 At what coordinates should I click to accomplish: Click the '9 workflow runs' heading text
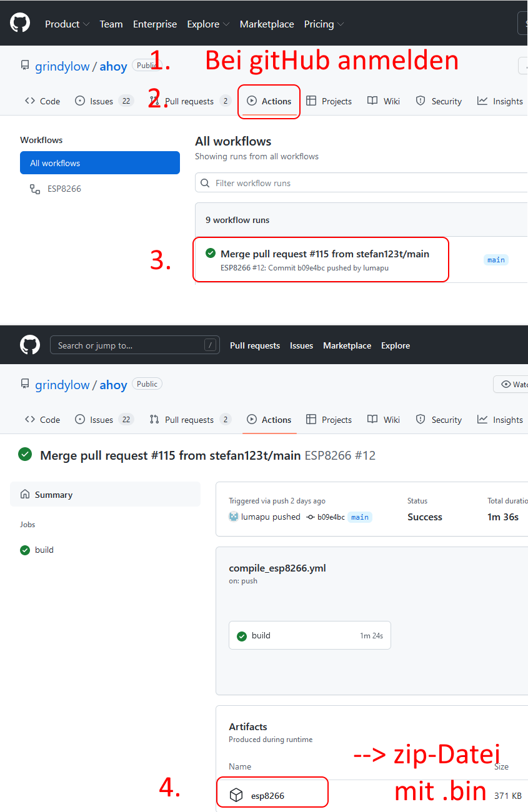tap(237, 220)
